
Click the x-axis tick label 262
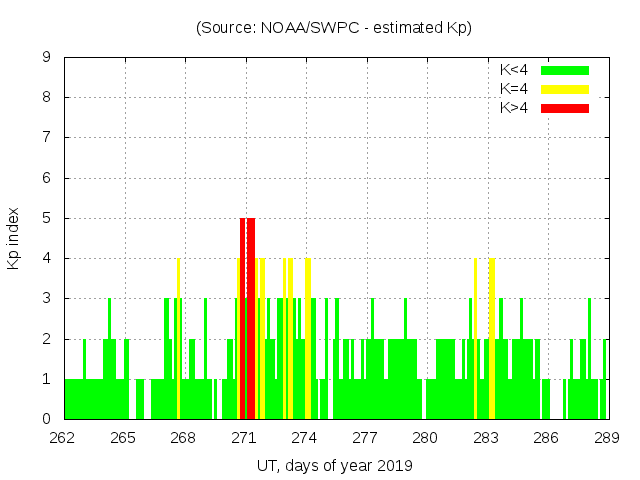(63, 437)
